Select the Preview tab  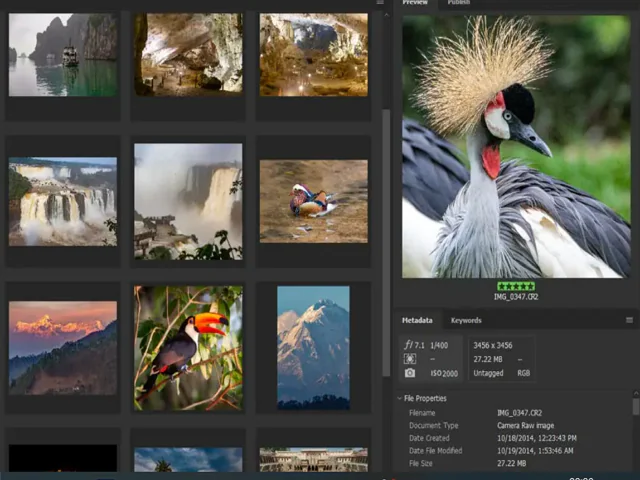pyautogui.click(x=415, y=3)
